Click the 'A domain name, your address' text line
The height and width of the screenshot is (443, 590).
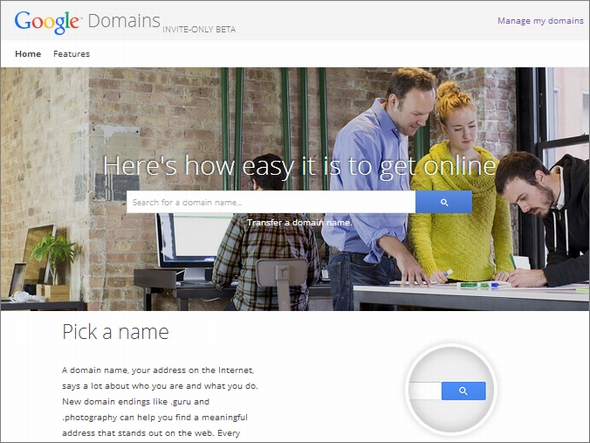point(158,370)
